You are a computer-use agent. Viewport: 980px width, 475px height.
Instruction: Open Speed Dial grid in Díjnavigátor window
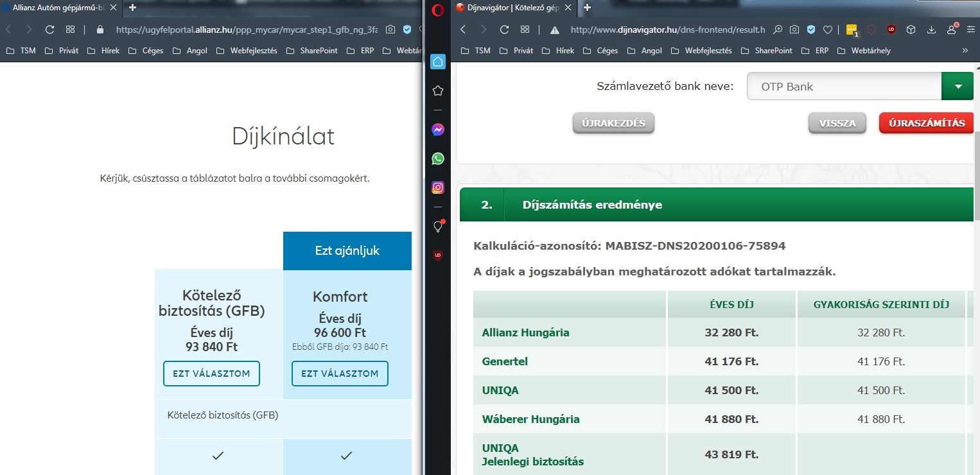pos(525,30)
